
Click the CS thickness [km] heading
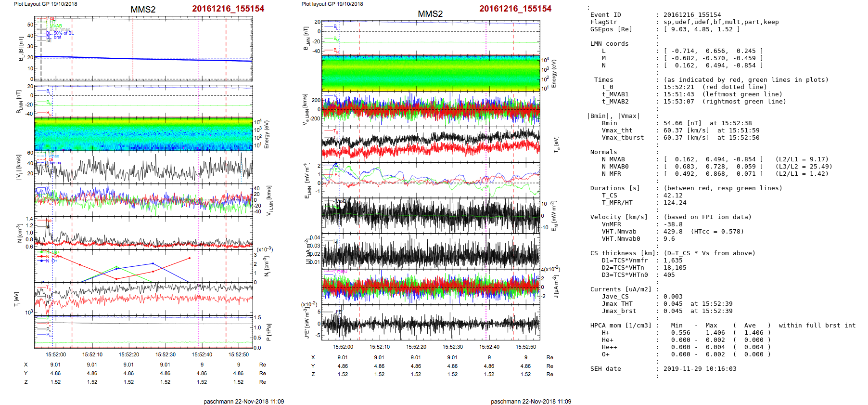(623, 253)
